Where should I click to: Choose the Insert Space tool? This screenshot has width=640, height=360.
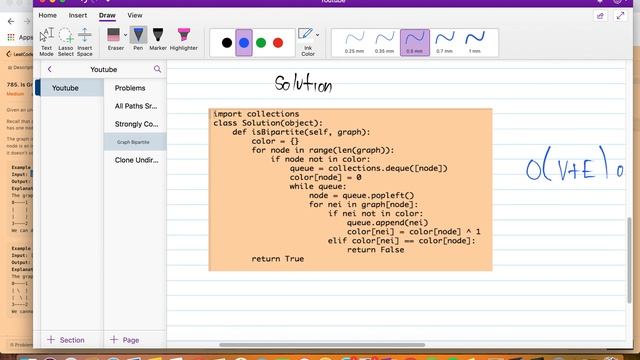click(x=84, y=42)
